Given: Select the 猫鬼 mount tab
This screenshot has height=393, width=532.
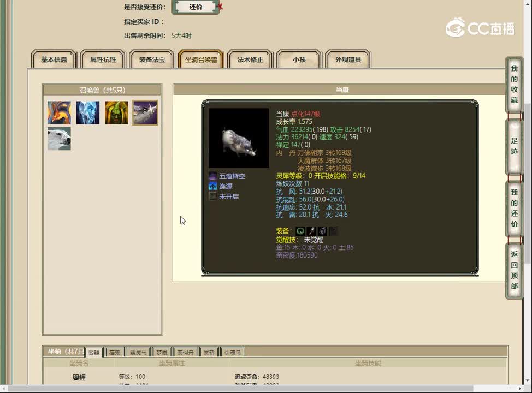Looking at the screenshot, I should pos(113,352).
